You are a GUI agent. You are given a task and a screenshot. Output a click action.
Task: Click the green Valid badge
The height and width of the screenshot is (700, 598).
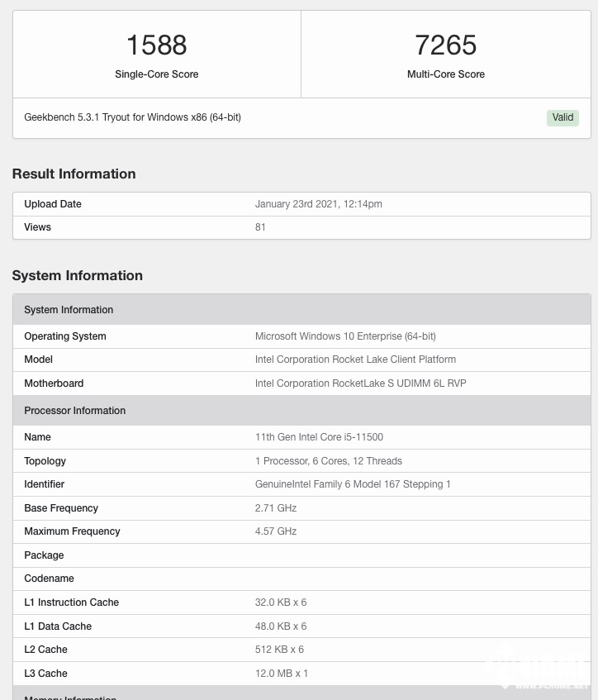click(x=562, y=117)
